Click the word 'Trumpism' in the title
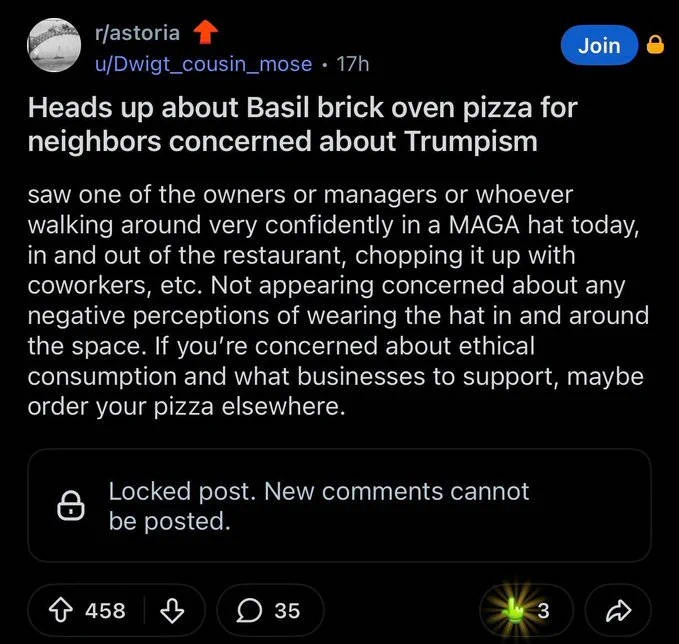The image size is (679, 644). click(x=471, y=142)
